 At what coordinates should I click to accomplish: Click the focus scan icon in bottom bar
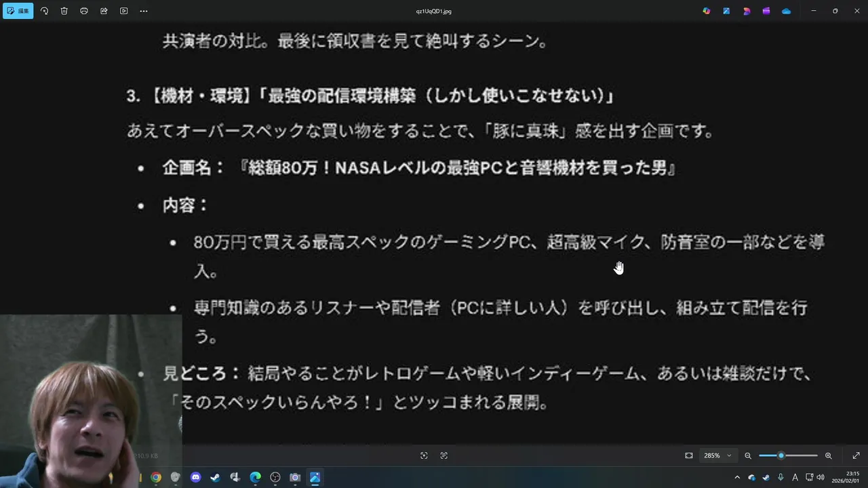tap(424, 455)
